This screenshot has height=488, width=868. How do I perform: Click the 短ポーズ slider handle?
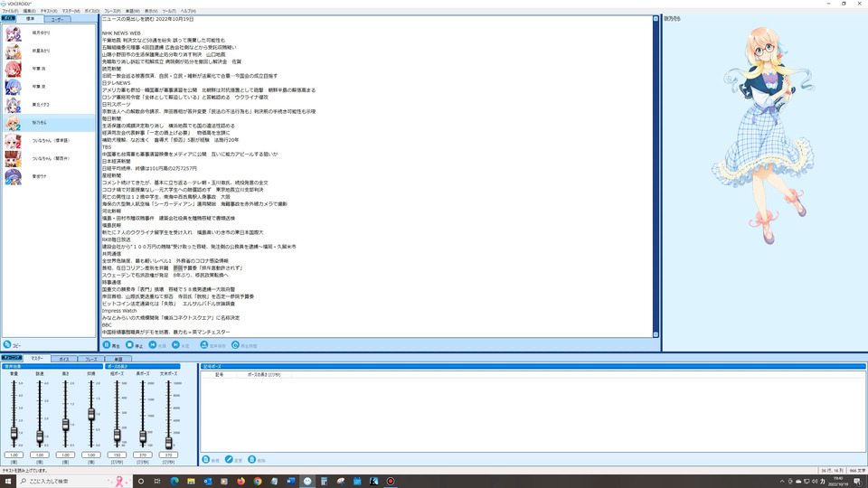point(117,436)
